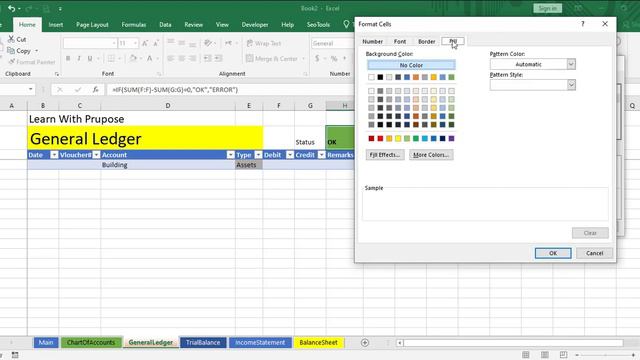
Task: Click the Fill Effects button
Action: point(384,155)
